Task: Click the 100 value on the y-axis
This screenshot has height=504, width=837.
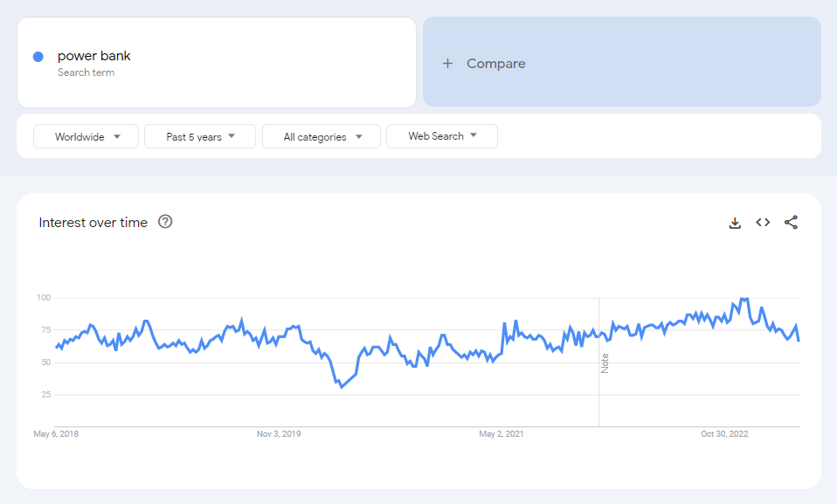Action: [44, 299]
